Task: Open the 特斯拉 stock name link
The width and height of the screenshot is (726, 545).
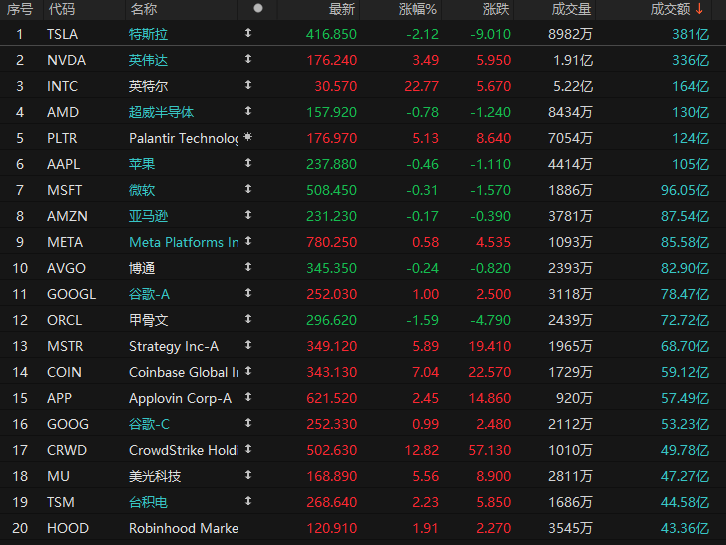Action: 148,34
